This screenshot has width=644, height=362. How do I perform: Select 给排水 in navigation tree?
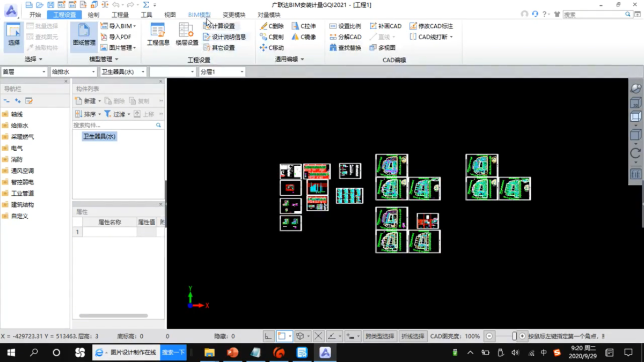coord(19,125)
